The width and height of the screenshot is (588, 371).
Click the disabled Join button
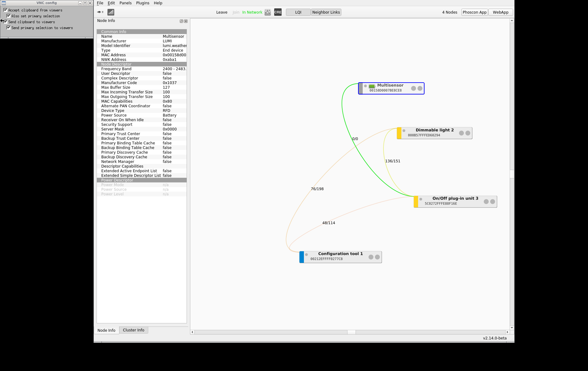click(236, 12)
